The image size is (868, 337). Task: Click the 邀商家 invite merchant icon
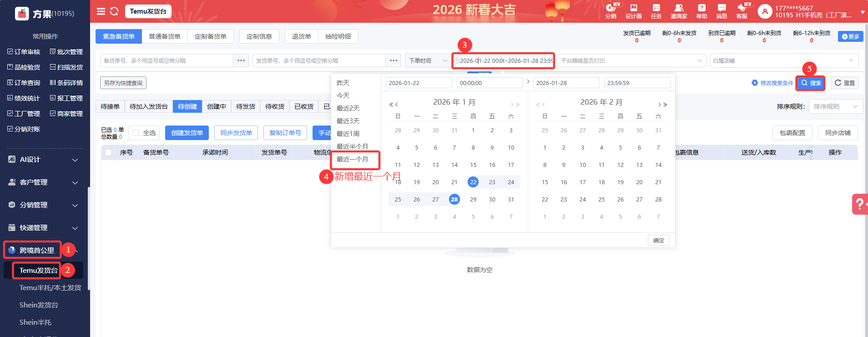(679, 11)
